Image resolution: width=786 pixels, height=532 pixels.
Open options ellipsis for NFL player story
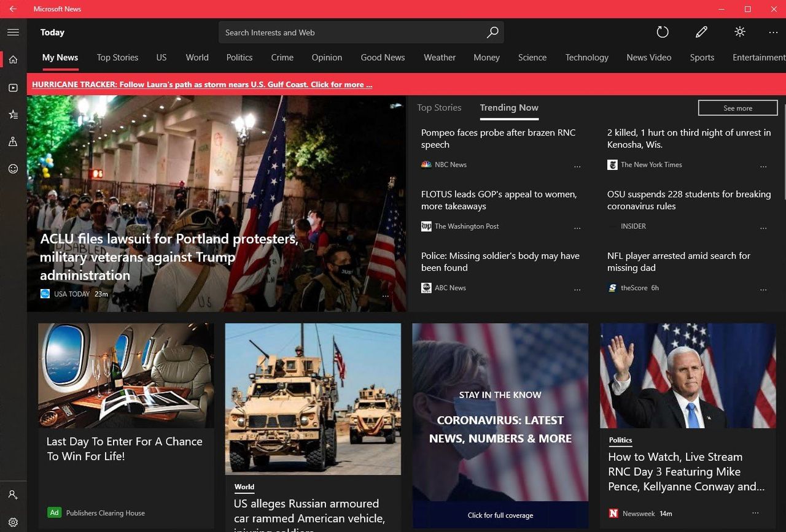[763, 290]
